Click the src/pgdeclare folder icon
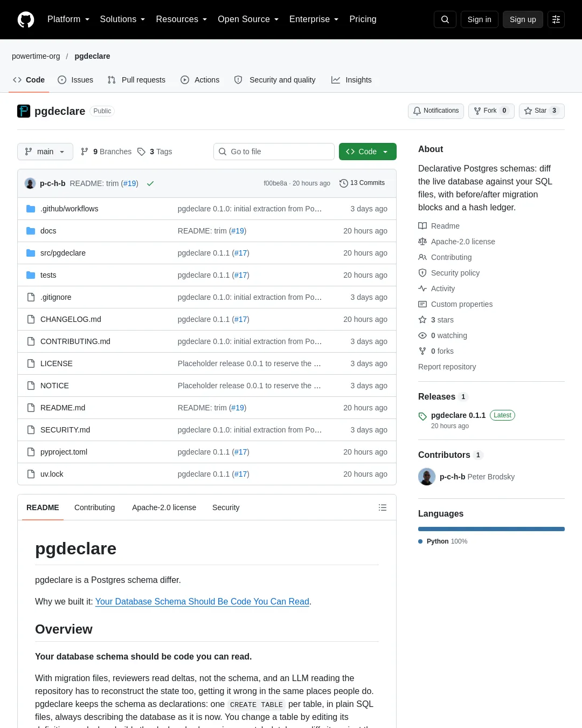This screenshot has height=728, width=582. pos(31,253)
